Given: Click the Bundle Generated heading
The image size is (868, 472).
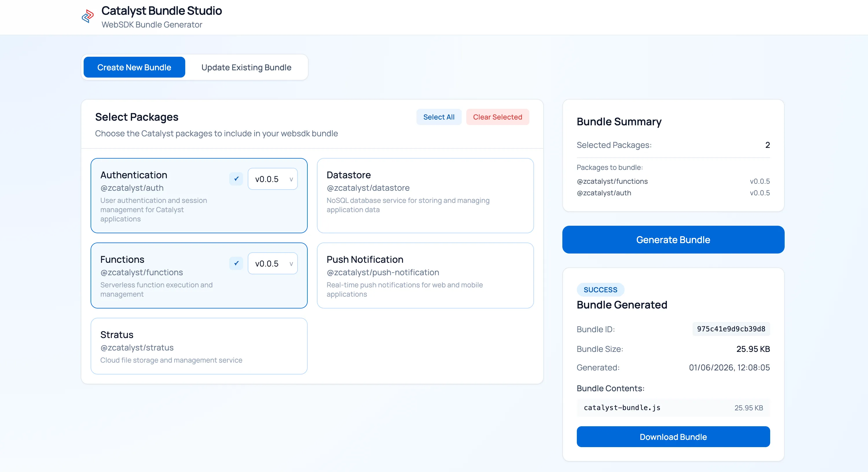Looking at the screenshot, I should click(622, 304).
